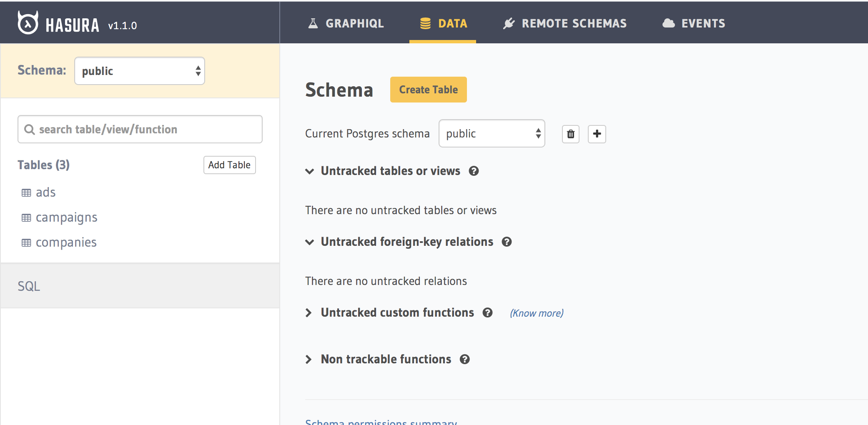The image size is (868, 425).
Task: Switch to the GraphiQL tab
Action: [x=346, y=23]
